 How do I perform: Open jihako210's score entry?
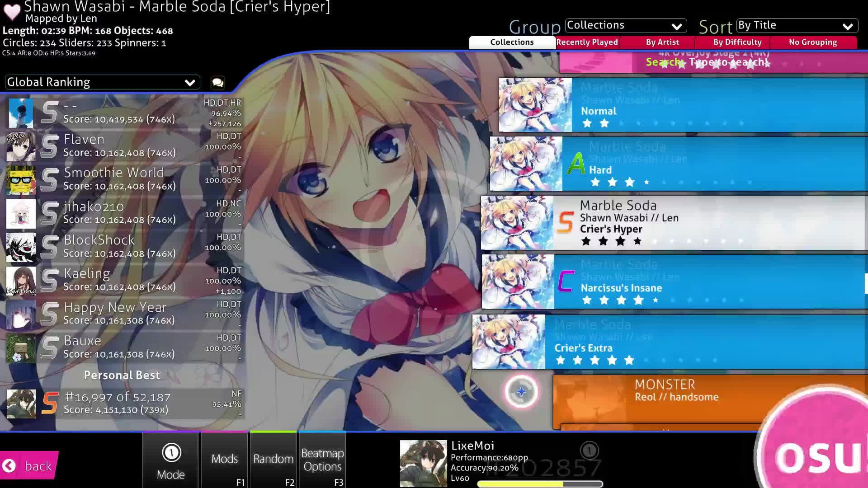click(x=124, y=213)
